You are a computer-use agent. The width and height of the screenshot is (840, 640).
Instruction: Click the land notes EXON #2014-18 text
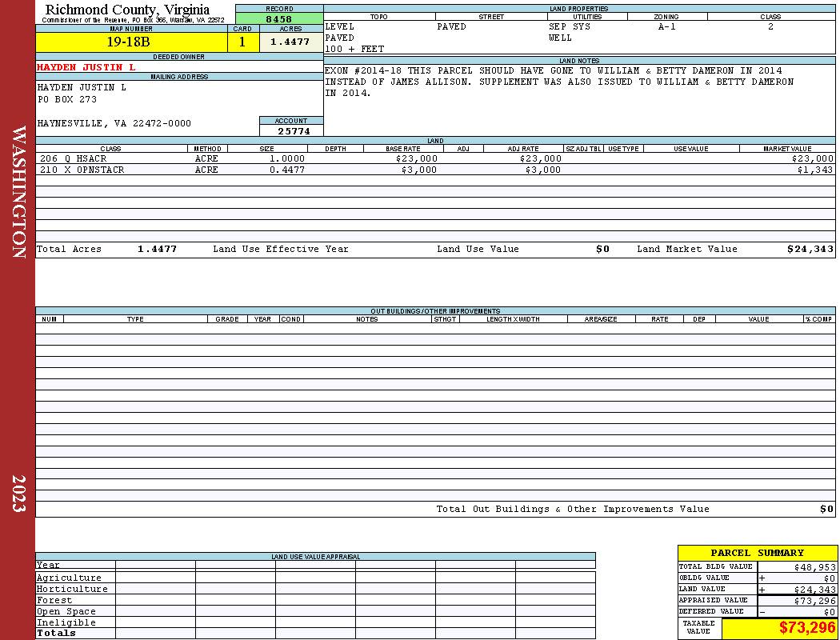(x=559, y=82)
